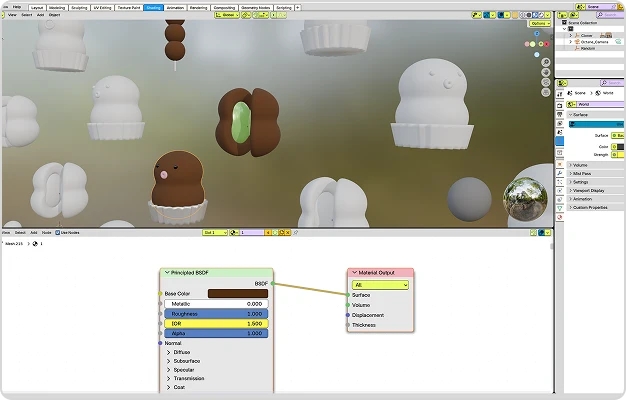The width and height of the screenshot is (626, 400).
Task: Open the Physics properties tab
Action: (560, 190)
